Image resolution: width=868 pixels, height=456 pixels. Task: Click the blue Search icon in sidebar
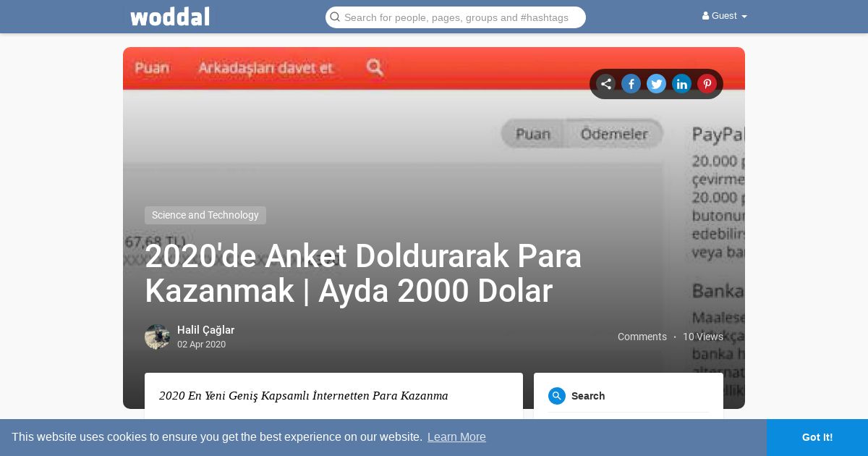557,396
